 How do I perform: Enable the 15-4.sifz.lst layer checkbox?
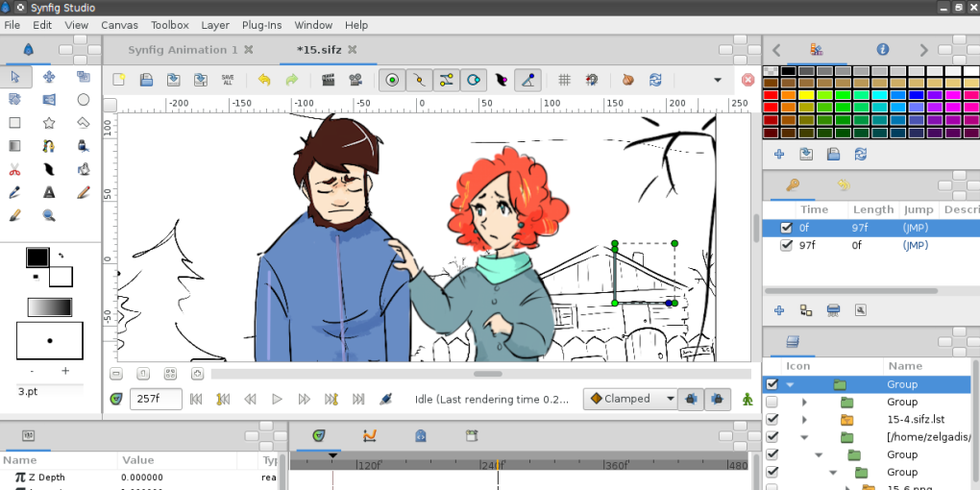point(772,420)
